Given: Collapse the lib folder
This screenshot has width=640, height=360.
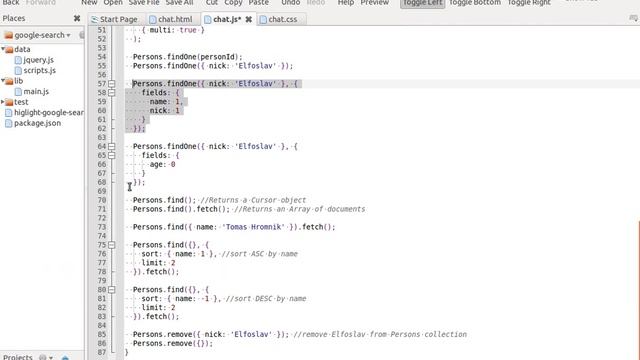Looking at the screenshot, I should tap(3, 80).
